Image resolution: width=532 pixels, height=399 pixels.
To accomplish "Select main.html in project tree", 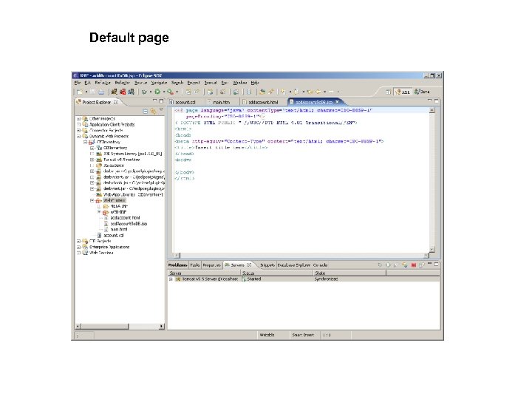I will 119,229.
